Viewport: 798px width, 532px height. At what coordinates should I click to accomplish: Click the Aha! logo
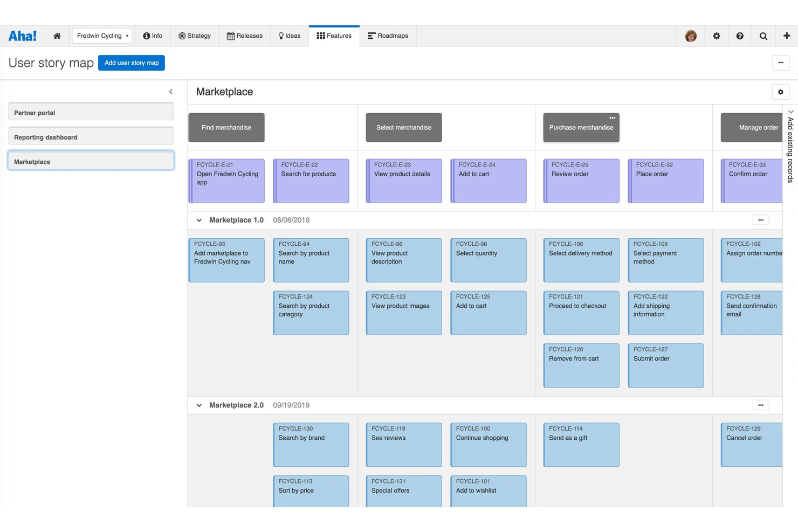point(23,36)
